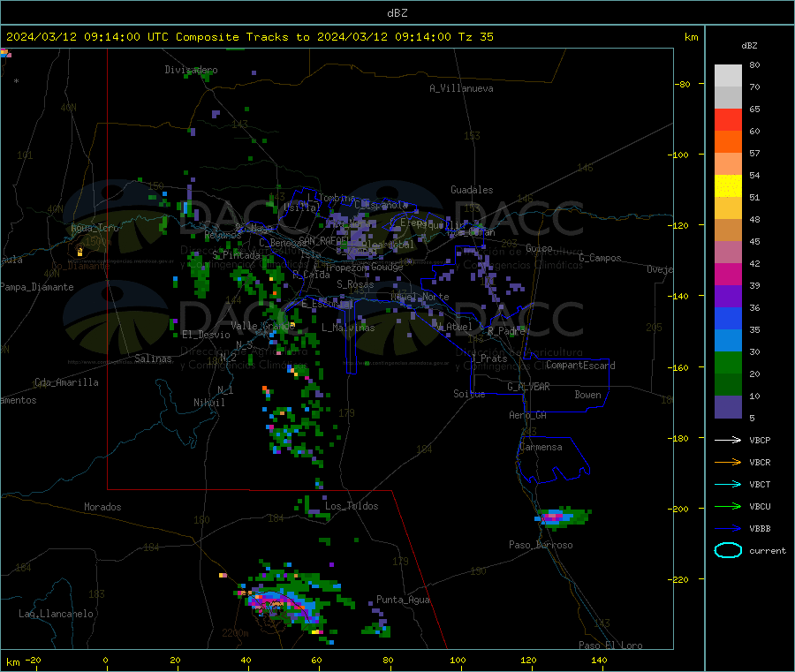Click the dBZ title at top
Viewport: 795px width, 672px height.
pos(397,13)
